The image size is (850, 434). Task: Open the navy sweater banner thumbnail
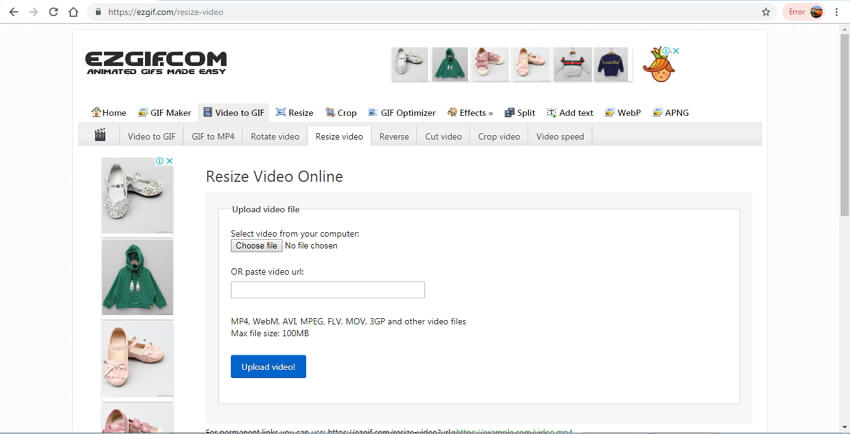point(611,64)
